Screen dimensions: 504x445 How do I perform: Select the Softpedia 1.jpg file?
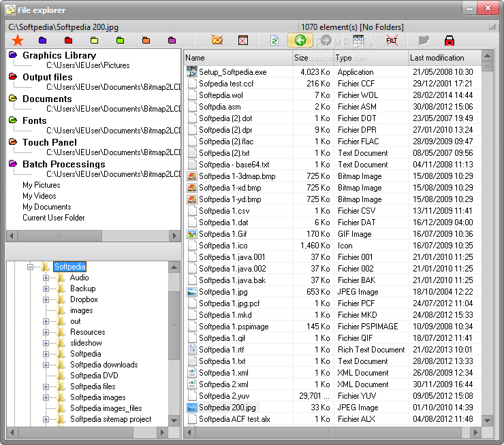point(223,292)
